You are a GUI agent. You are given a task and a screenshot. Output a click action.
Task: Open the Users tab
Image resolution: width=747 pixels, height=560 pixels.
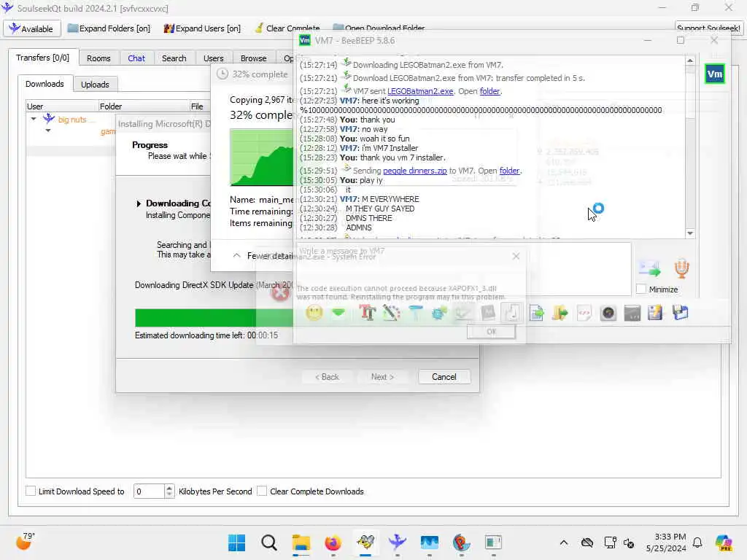coord(214,58)
